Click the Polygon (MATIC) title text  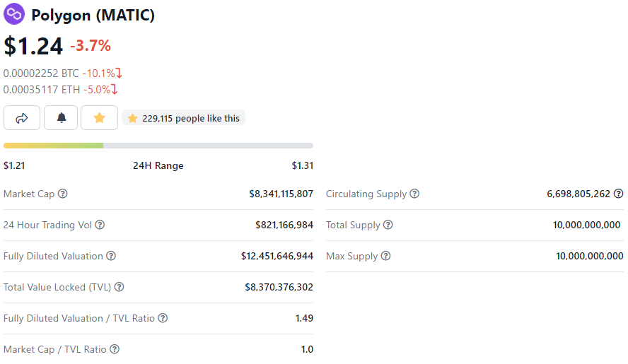(x=93, y=15)
